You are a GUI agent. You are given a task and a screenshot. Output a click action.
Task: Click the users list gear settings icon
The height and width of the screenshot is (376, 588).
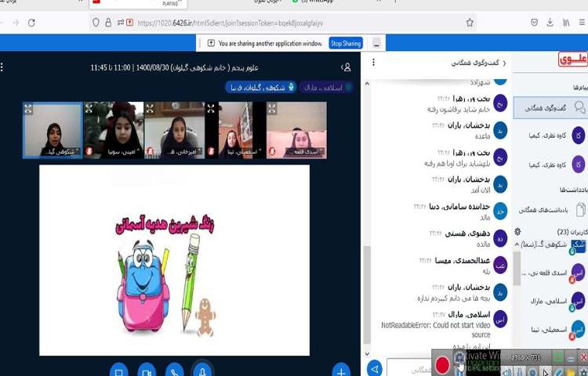pos(517,232)
